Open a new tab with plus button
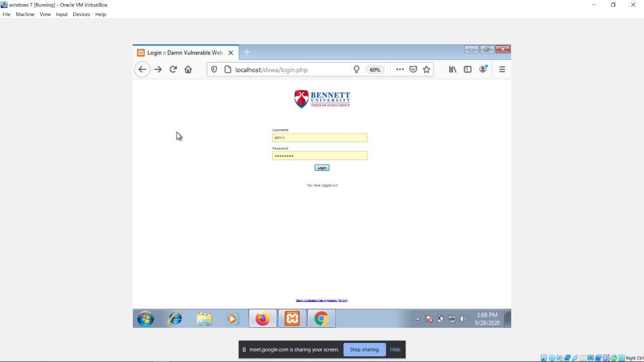 tap(247, 52)
